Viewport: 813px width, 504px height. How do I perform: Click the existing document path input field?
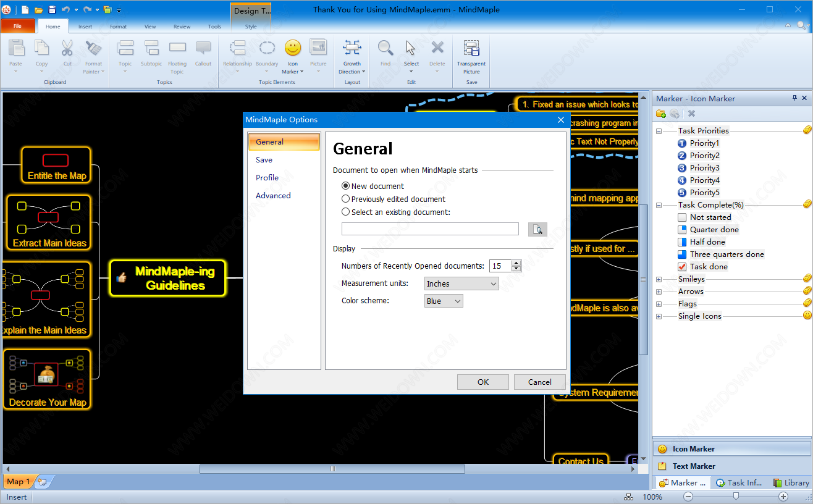tap(430, 229)
